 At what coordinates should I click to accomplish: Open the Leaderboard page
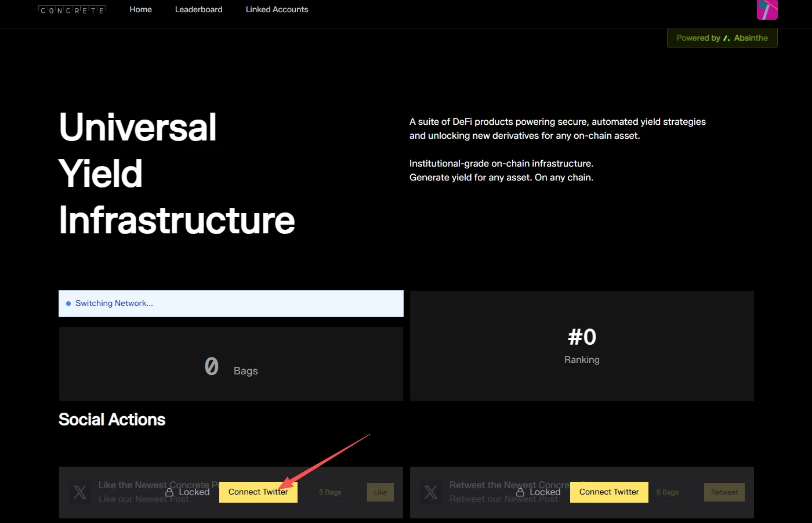199,9
